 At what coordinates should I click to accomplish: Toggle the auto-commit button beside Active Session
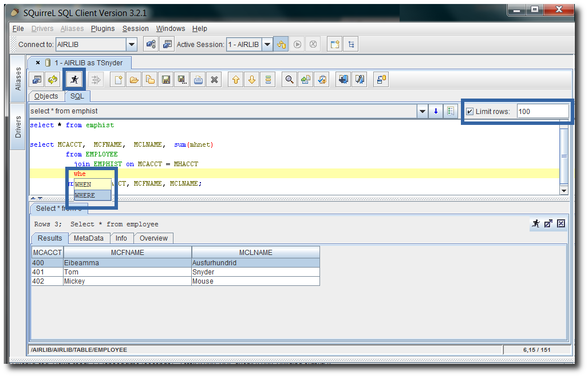[x=281, y=44]
